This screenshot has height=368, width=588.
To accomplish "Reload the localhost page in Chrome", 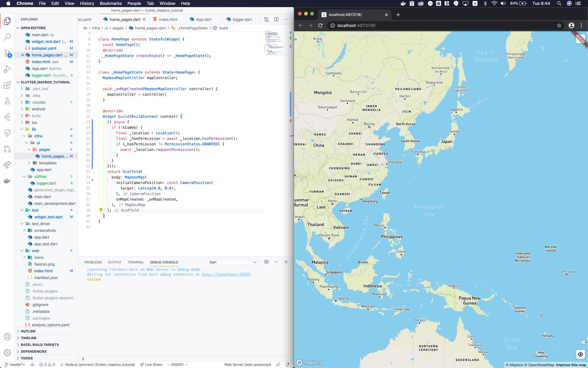I will (320, 25).
